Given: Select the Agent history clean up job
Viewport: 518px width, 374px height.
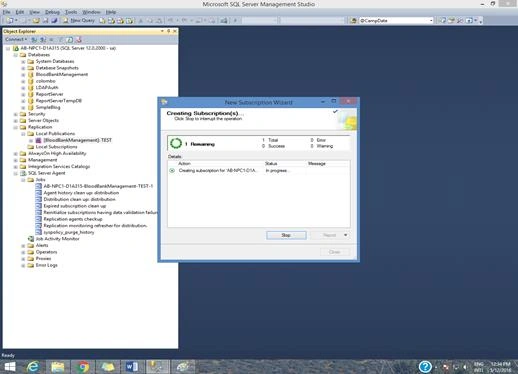Looking at the screenshot, I should [81, 193].
